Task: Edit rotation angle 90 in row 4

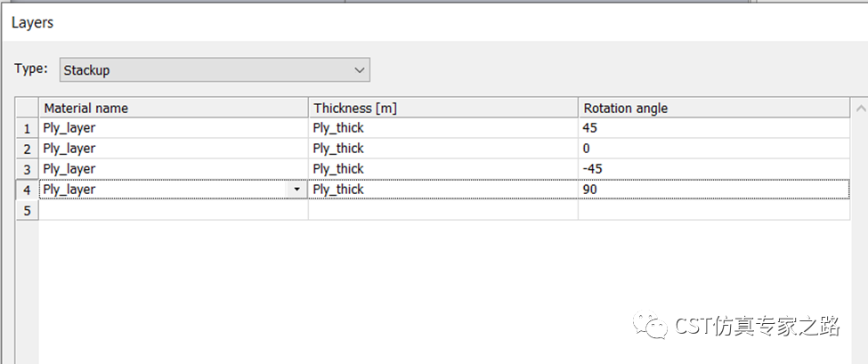Action: [714, 190]
